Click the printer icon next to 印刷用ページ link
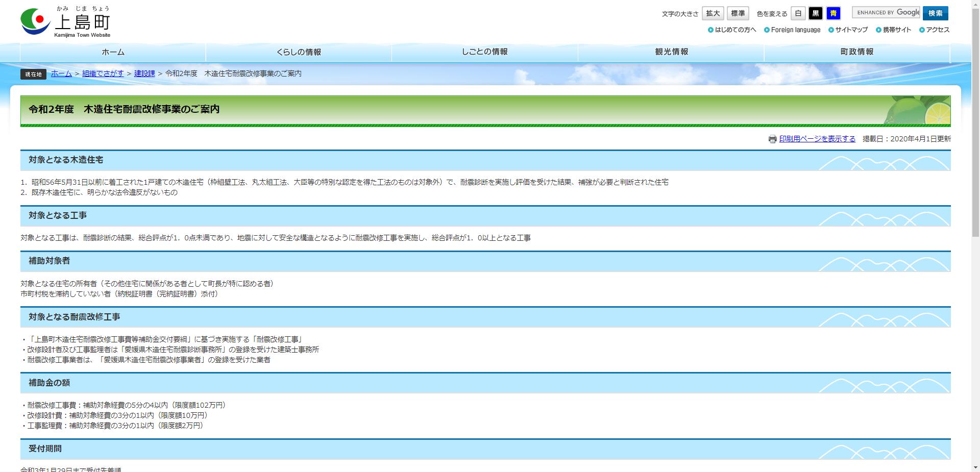Screen dimensions: 980x472 [772, 138]
